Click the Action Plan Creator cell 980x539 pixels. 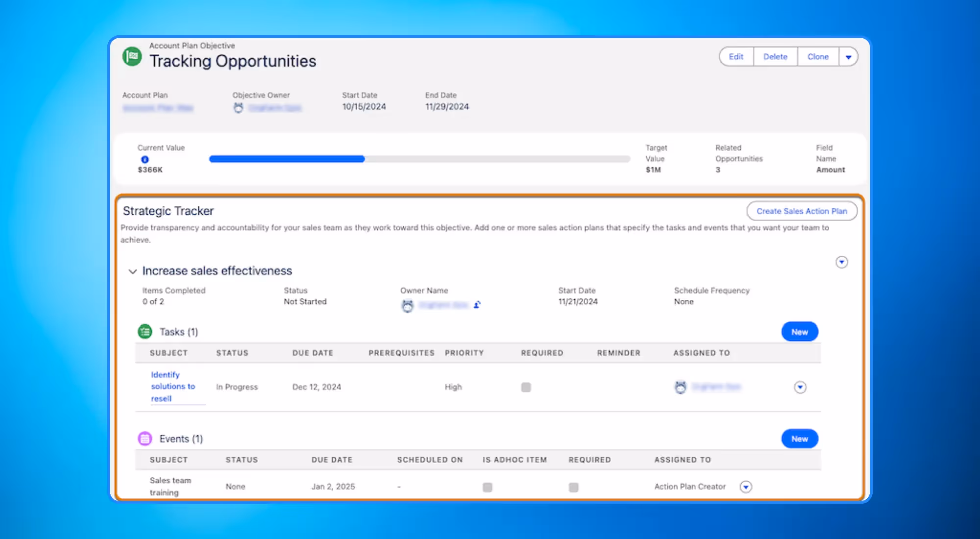[x=689, y=487]
